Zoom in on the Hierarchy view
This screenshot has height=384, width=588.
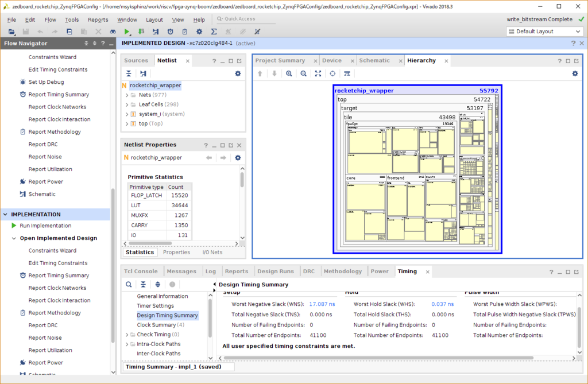pos(289,73)
